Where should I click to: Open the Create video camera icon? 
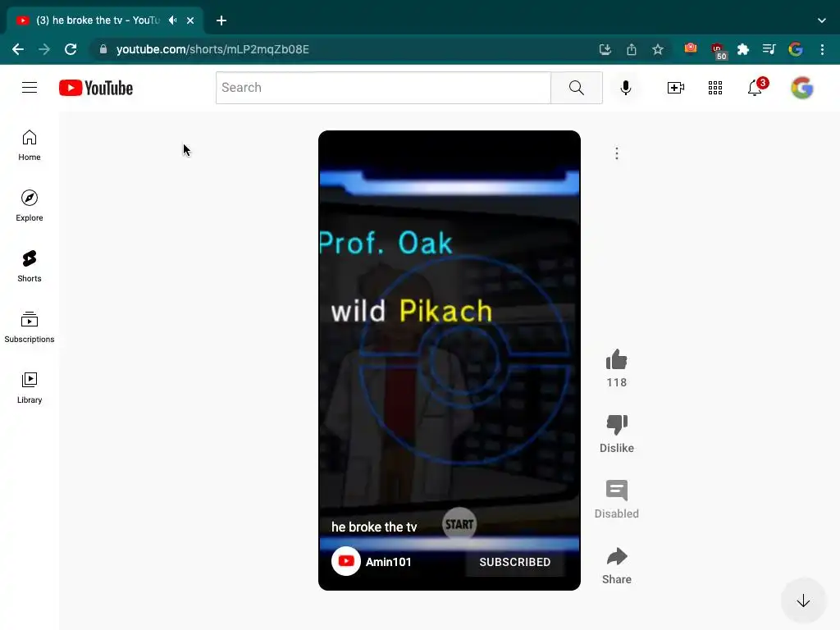pos(676,88)
